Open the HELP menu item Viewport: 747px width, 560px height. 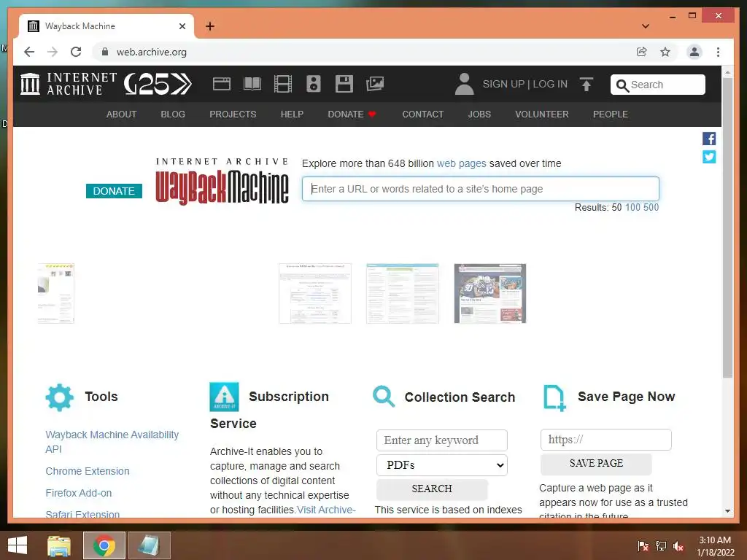[x=292, y=114]
